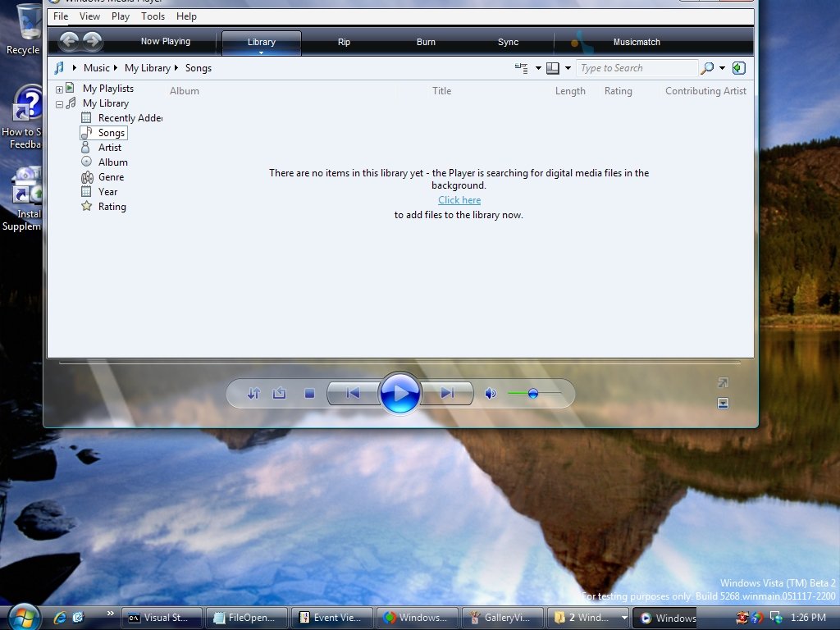This screenshot has height=630, width=840.
Task: Switch to the Now Playing tab
Action: 166,41
